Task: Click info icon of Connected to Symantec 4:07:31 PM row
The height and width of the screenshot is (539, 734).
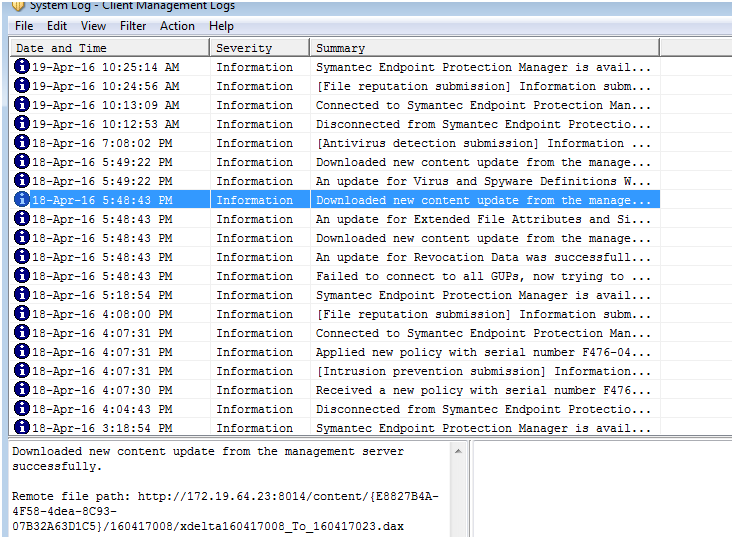Action: 22,332
